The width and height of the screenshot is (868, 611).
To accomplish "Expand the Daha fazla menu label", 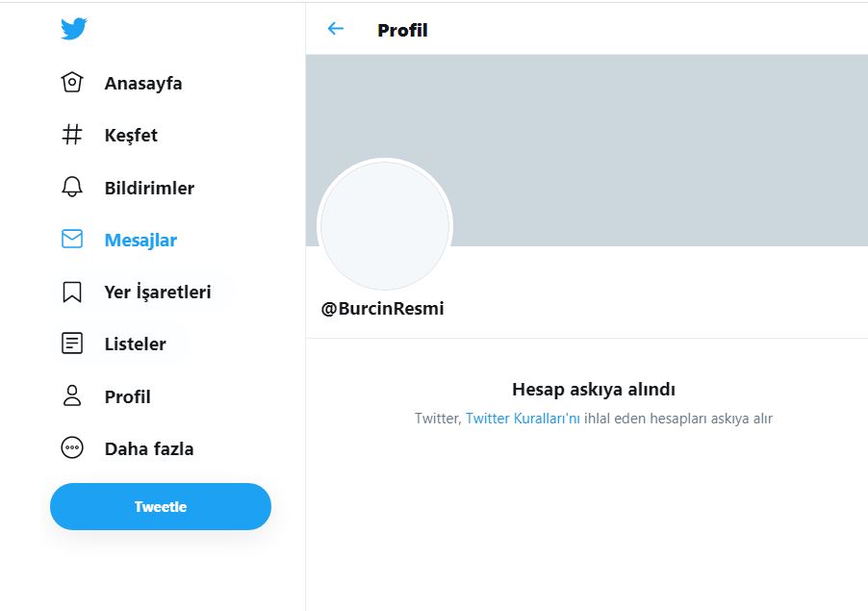I will (x=149, y=449).
